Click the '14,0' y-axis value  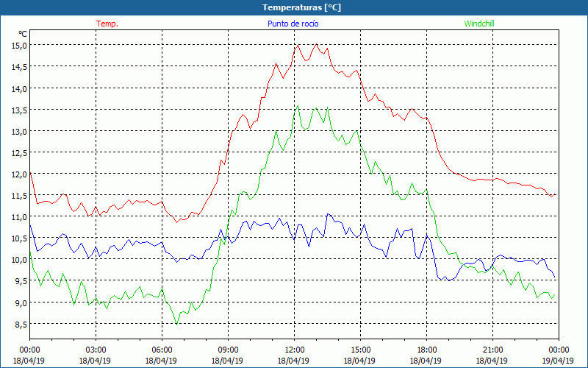tap(20, 88)
